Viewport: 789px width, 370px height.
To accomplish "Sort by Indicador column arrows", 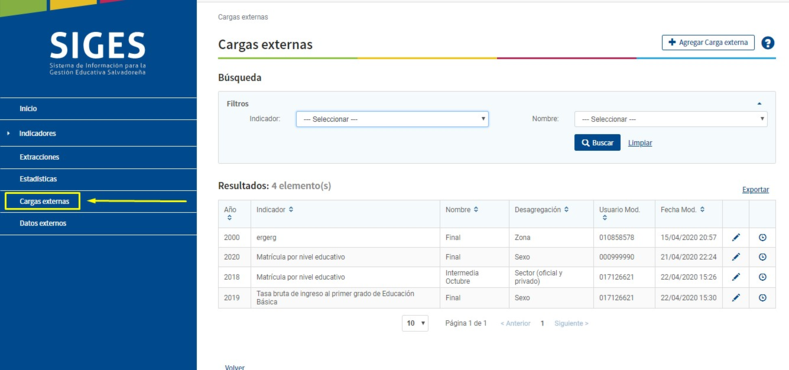I will point(291,209).
